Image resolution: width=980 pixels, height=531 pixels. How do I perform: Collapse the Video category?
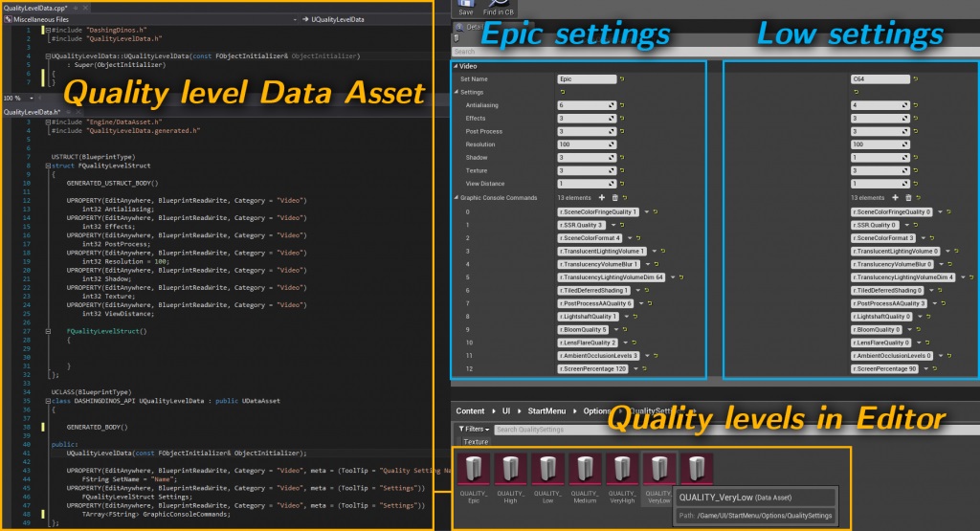pyautogui.click(x=457, y=66)
